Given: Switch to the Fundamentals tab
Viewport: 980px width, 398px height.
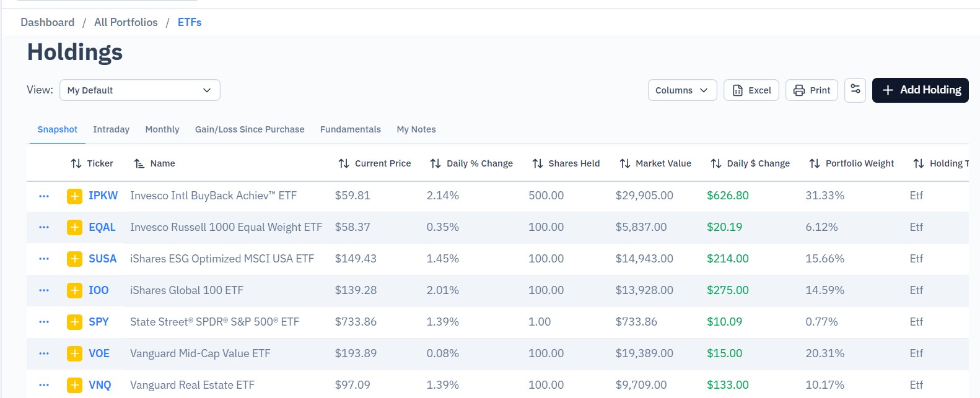Looking at the screenshot, I should tap(351, 129).
